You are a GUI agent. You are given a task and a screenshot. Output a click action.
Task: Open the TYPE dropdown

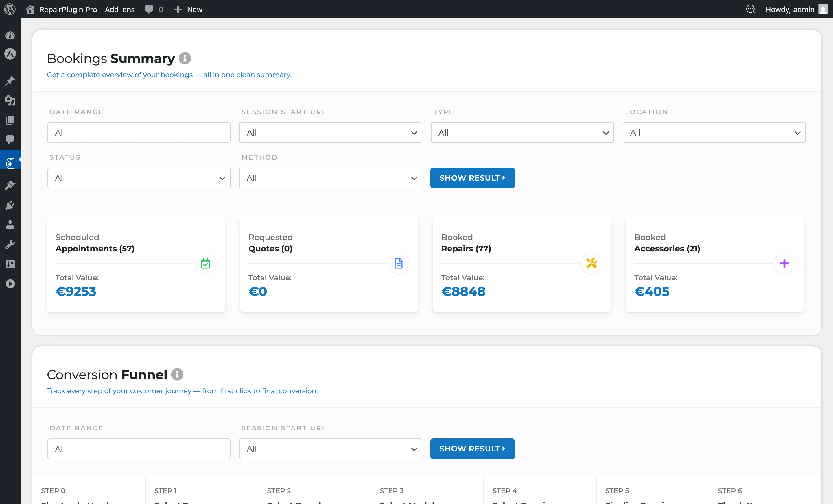click(522, 132)
